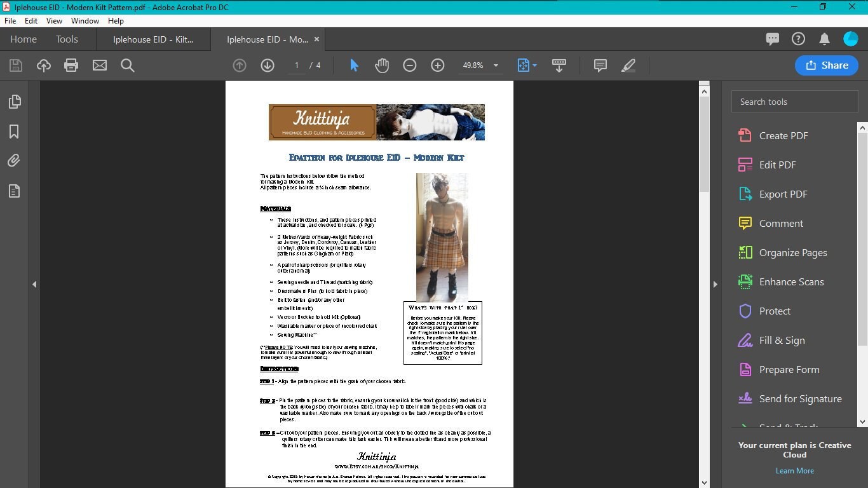Open the View menu
The width and height of the screenshot is (868, 488).
tap(54, 21)
